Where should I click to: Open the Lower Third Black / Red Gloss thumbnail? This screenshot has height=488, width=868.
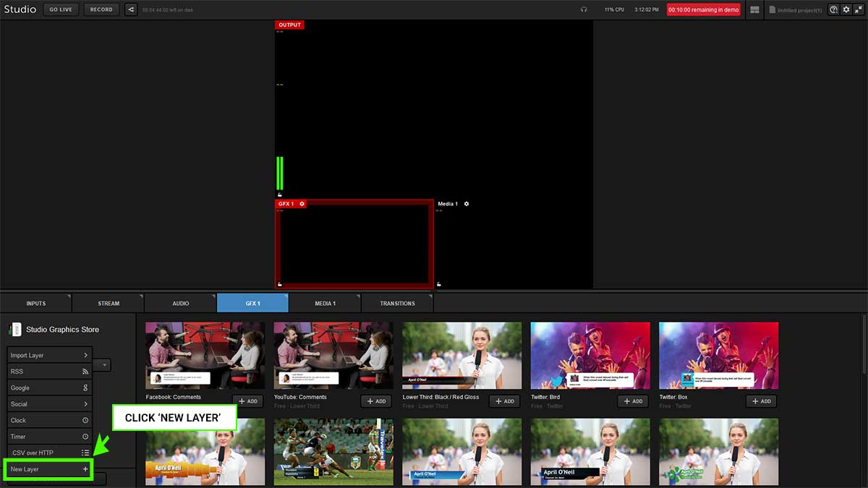[462, 356]
